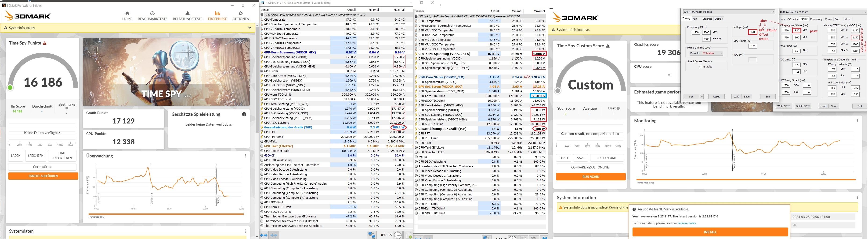Switch to the Frequency tab
868x239 pixels.
816,19
